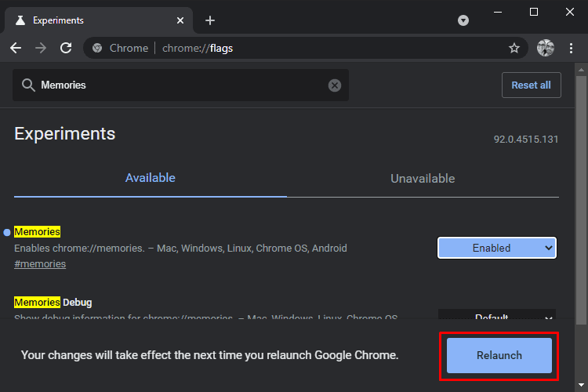The image size is (588, 392).
Task: Click the highlighted Memories flag title
Action: click(37, 232)
